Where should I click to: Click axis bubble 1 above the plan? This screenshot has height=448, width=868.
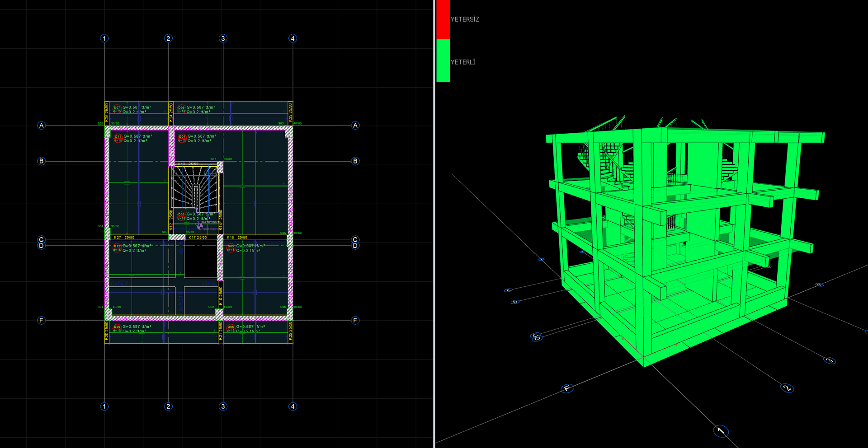(104, 38)
